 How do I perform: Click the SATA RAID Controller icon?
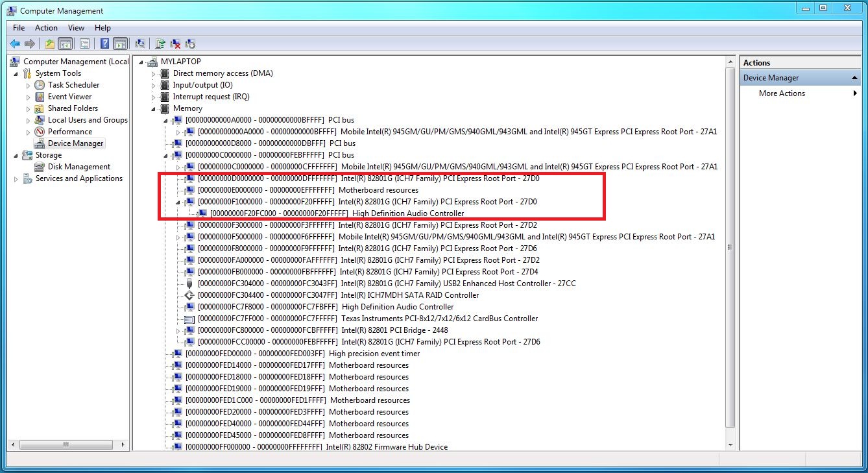[189, 295]
